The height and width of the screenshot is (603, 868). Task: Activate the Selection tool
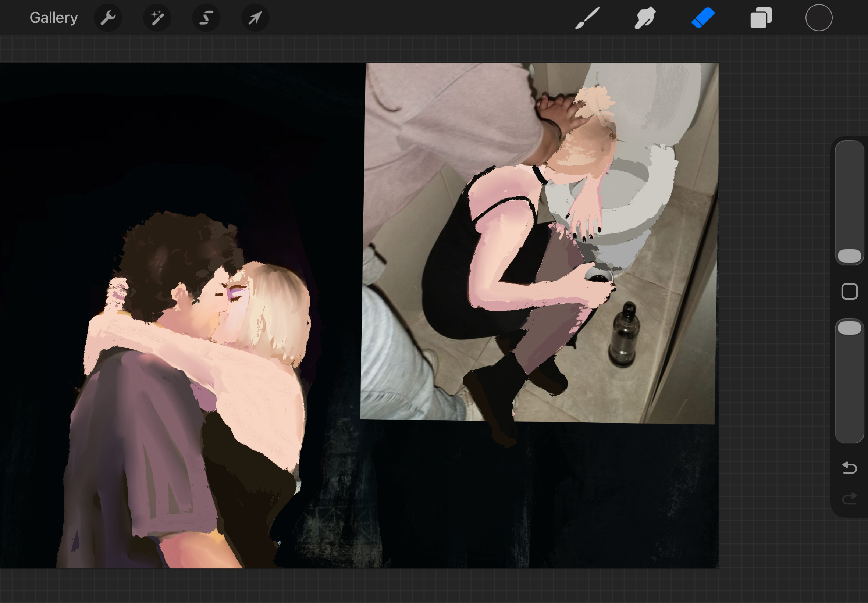206,18
